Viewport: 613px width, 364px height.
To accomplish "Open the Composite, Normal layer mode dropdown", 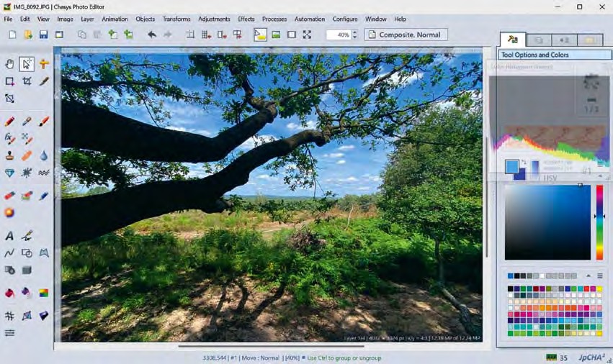I will pos(406,35).
